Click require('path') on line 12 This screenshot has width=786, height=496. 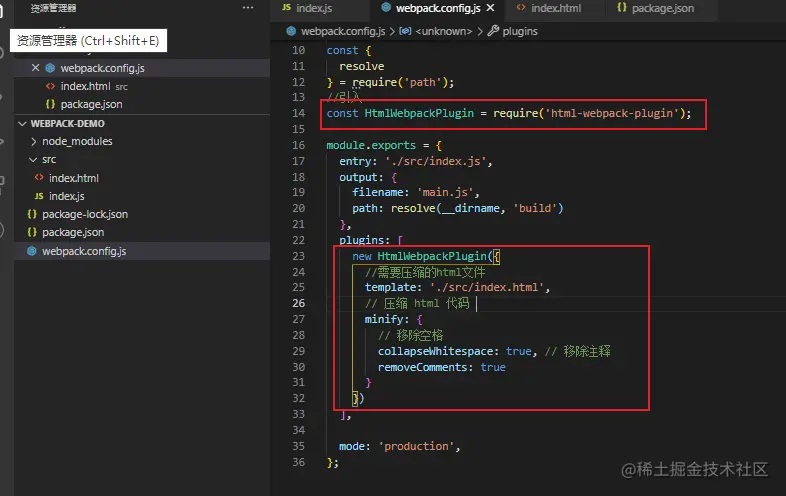400,82
